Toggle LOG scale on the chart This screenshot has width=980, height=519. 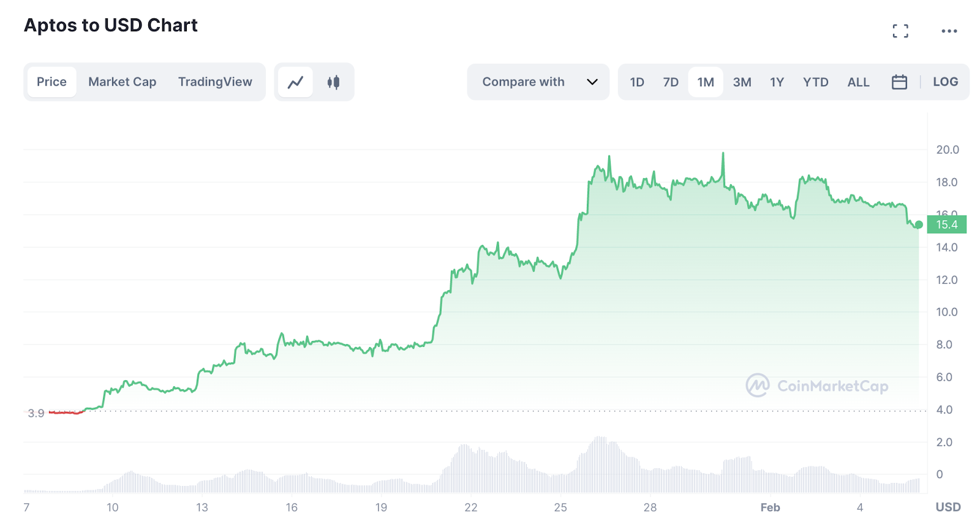pyautogui.click(x=945, y=82)
